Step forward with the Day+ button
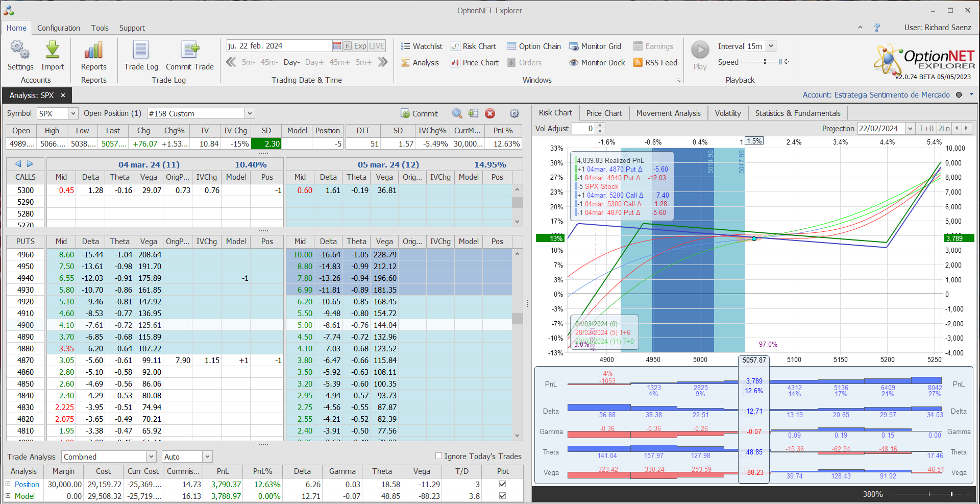980x504 pixels. (314, 62)
